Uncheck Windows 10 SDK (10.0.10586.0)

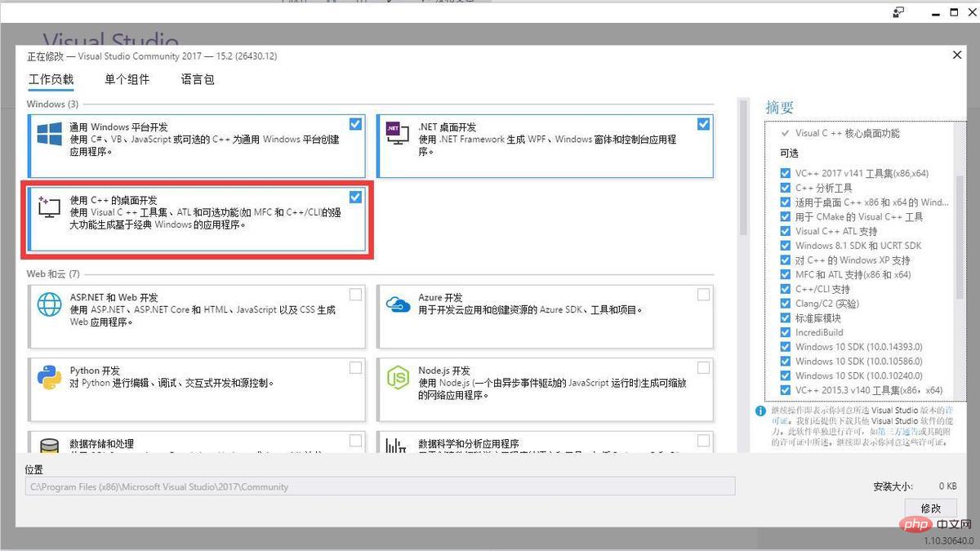click(x=786, y=362)
